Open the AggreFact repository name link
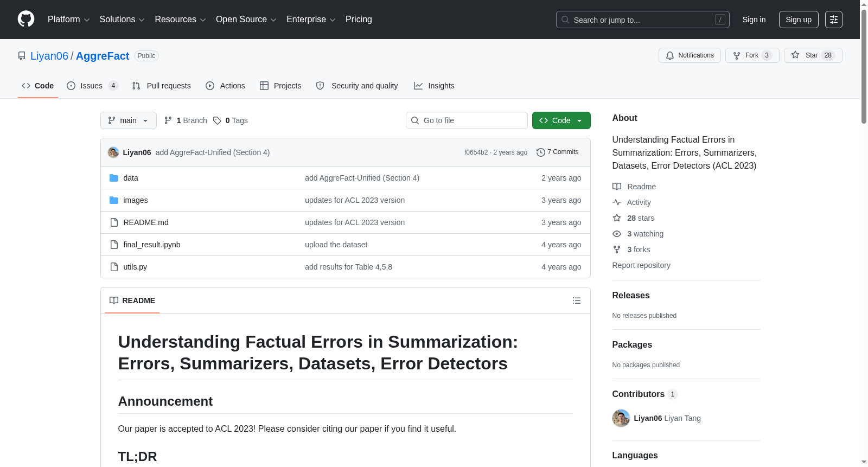 coord(103,56)
